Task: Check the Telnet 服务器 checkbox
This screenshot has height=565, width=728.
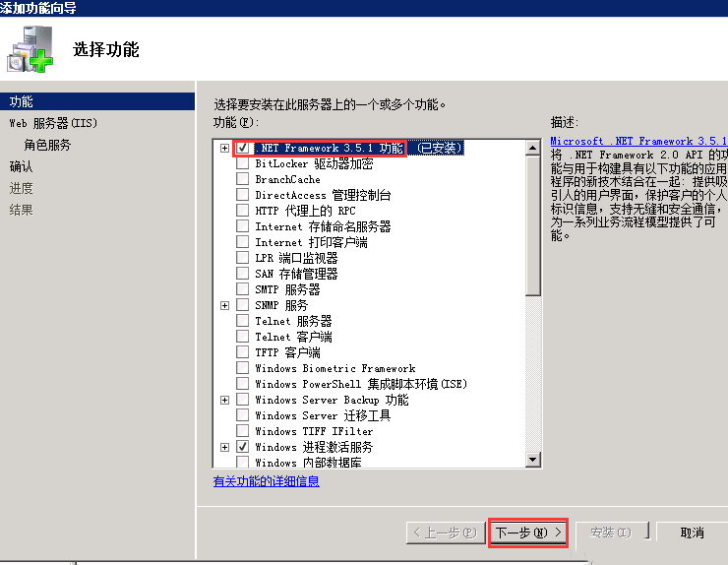Action: [x=242, y=321]
